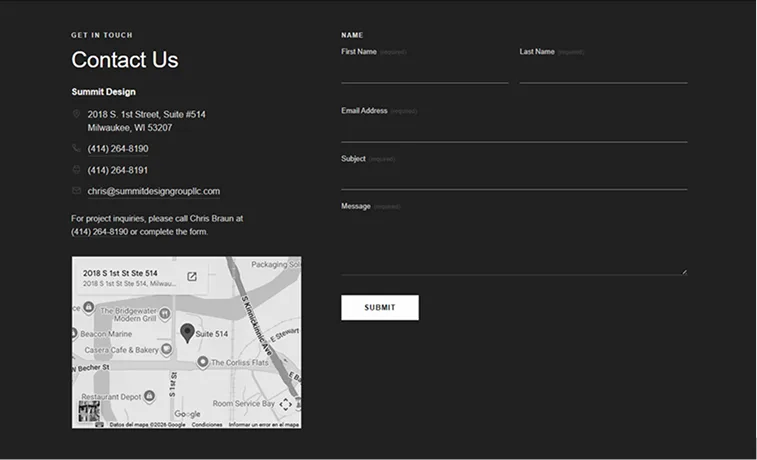Click the 'S Kinnickinnic Ave' road label
This screenshot has height=460, width=757.
(x=256, y=326)
